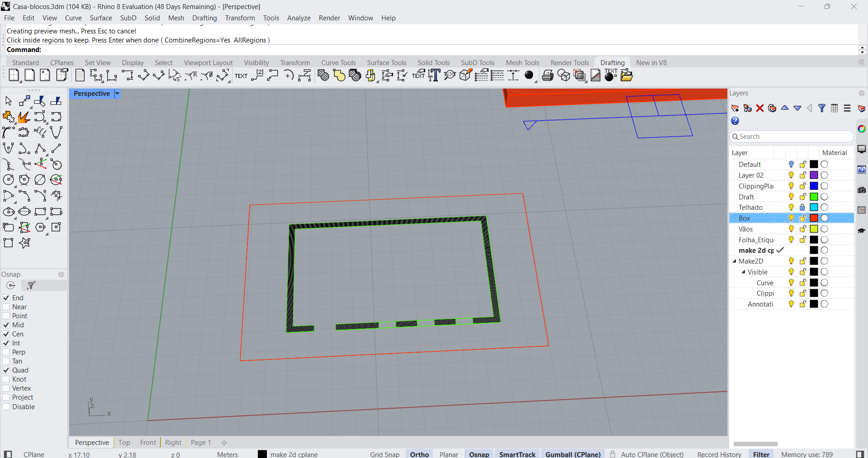Viewport: 868px width, 458px height.
Task: Click the star polygon tool icon
Action: click(24, 243)
